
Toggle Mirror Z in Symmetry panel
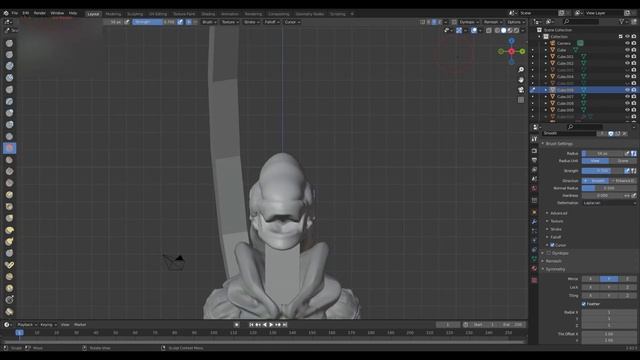627,279
